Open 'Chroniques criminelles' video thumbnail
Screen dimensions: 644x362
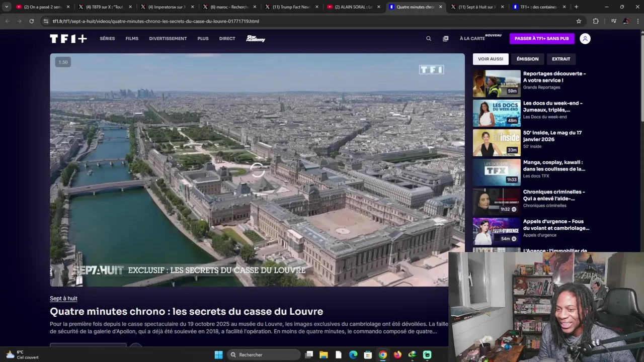click(x=497, y=202)
